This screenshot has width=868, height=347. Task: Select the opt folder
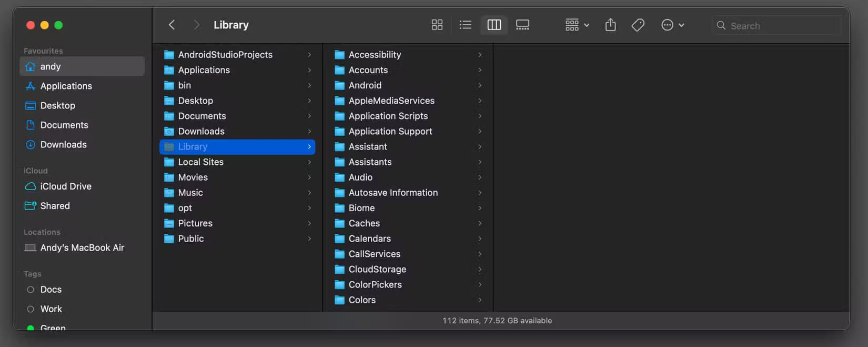click(237, 208)
